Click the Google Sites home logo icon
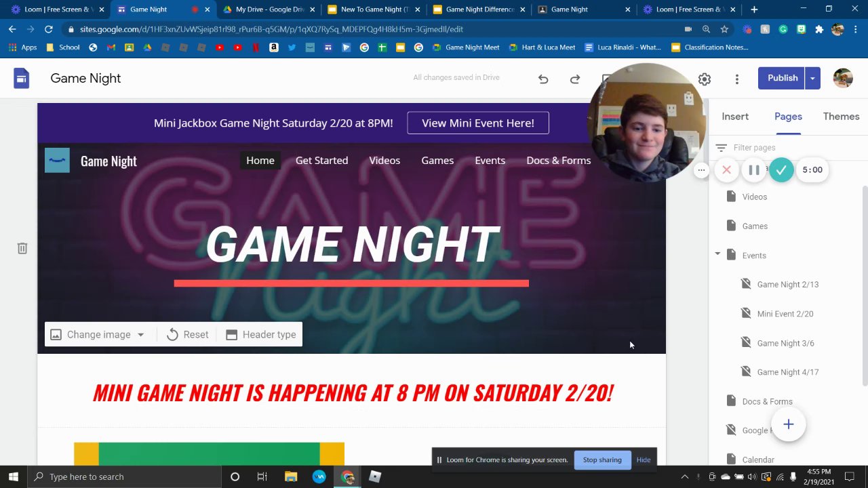Screen dimensions: 868x488 21,78
